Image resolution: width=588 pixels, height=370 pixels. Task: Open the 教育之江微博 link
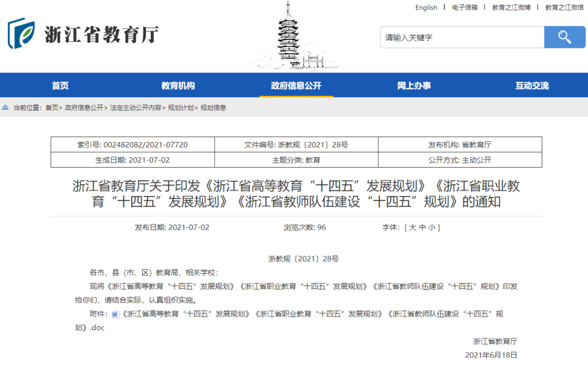pyautogui.click(x=512, y=7)
